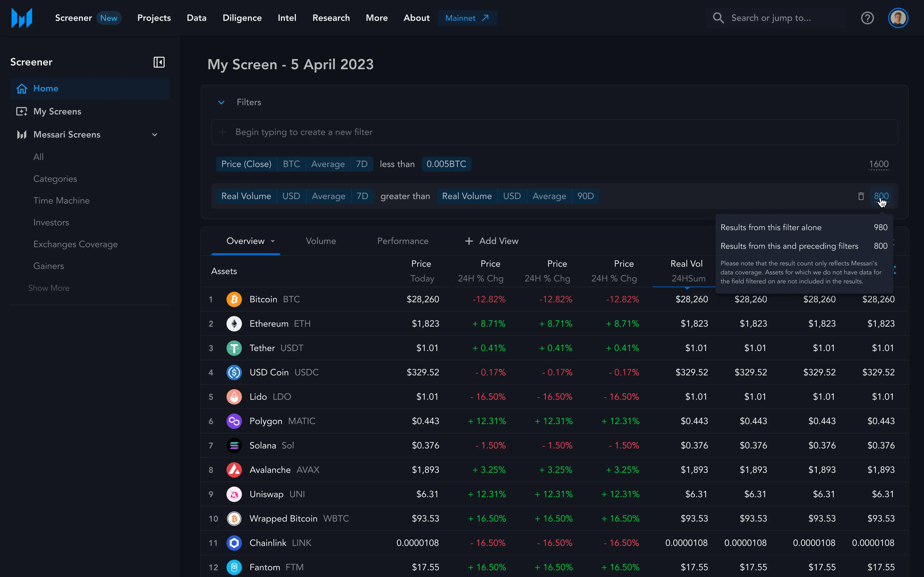Image resolution: width=924 pixels, height=577 pixels.
Task: Collapse the Filters section chevron
Action: coord(221,102)
